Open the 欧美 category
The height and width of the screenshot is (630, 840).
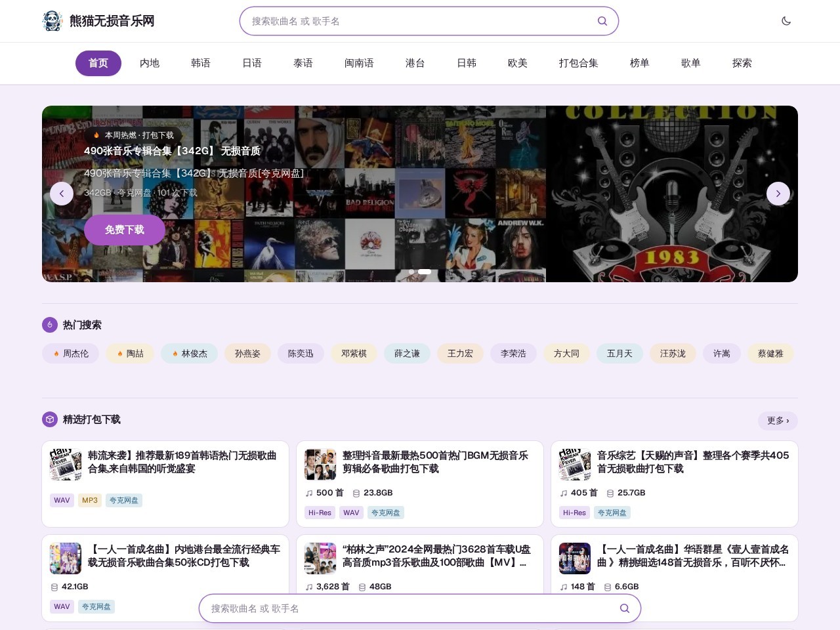pyautogui.click(x=518, y=63)
